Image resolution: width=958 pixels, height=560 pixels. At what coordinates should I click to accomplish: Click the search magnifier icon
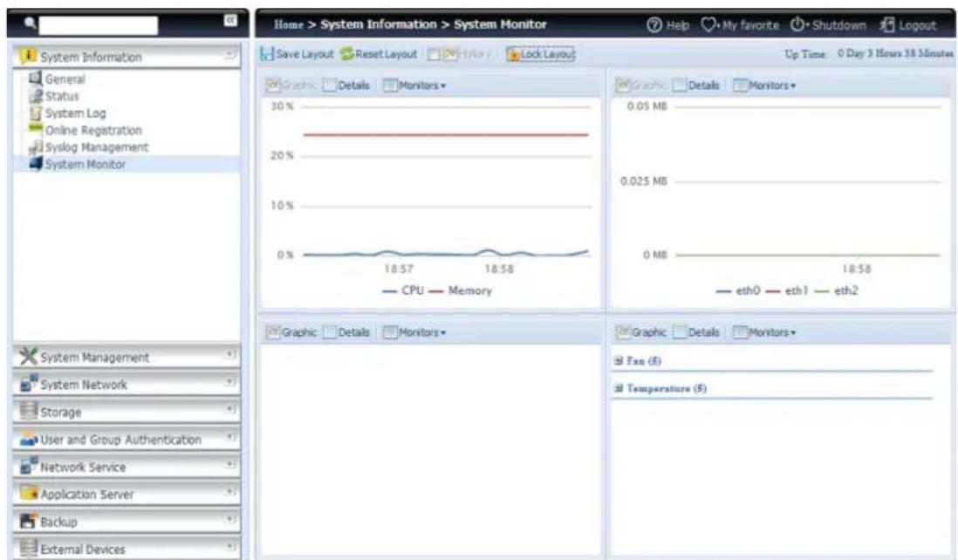pos(30,24)
